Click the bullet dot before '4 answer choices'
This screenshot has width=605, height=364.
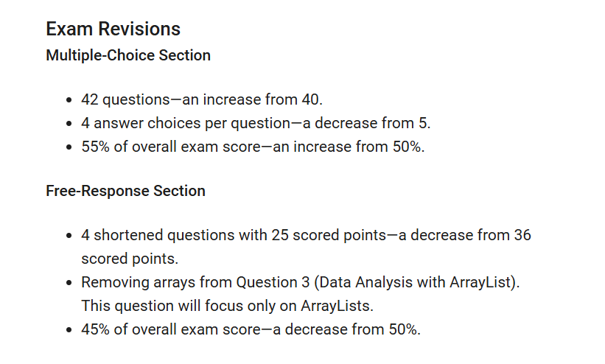69,123
